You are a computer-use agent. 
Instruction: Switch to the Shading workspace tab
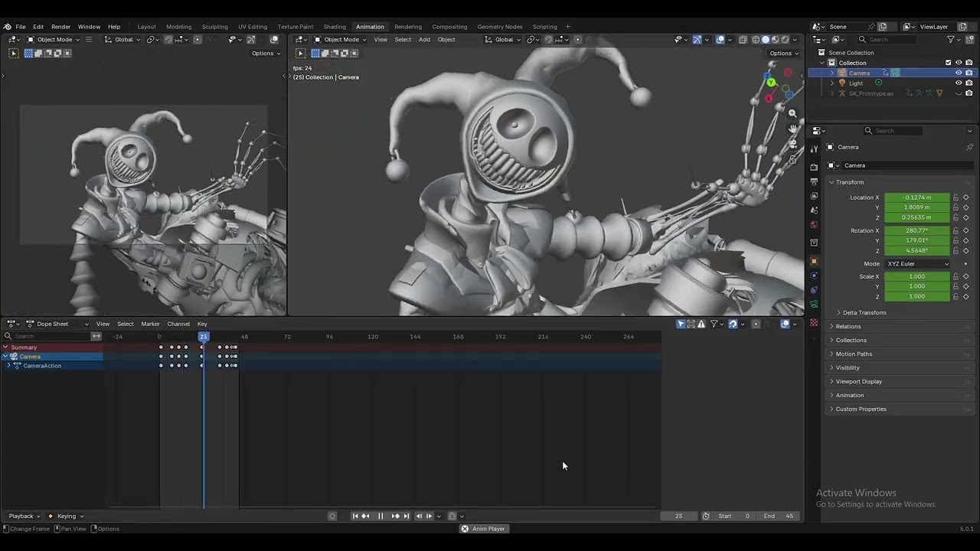(x=335, y=27)
